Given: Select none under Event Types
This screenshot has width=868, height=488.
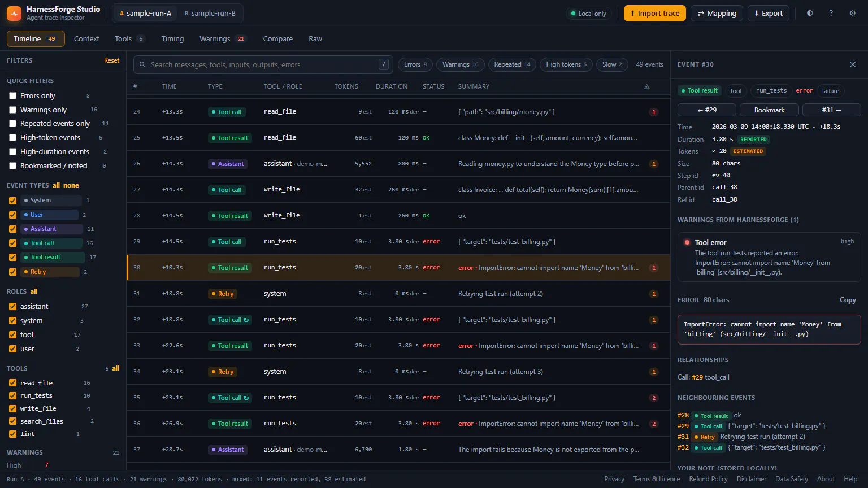Looking at the screenshot, I should point(71,185).
